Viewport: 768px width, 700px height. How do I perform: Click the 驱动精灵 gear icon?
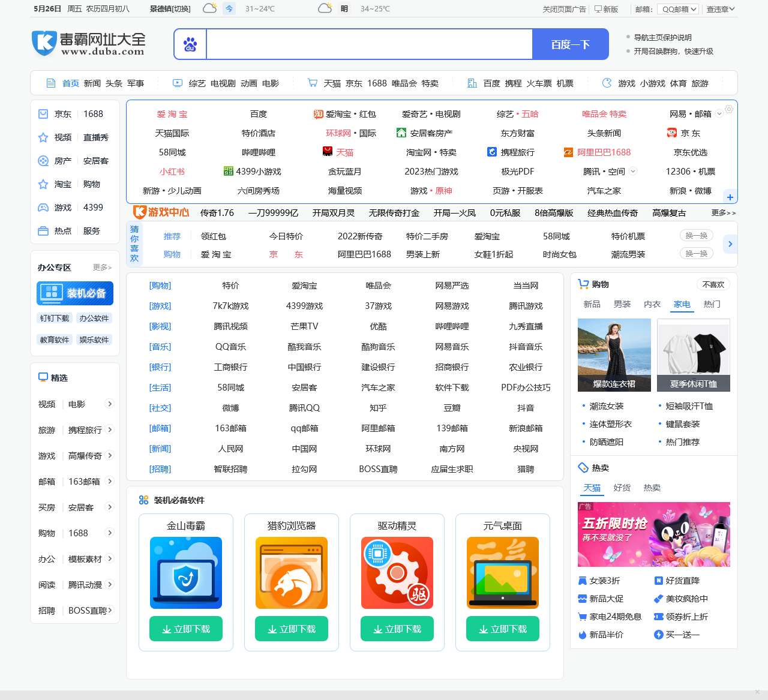point(397,573)
